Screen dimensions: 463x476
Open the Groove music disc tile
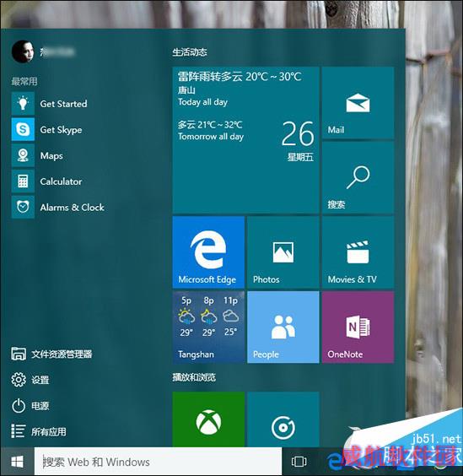pyautogui.click(x=283, y=419)
